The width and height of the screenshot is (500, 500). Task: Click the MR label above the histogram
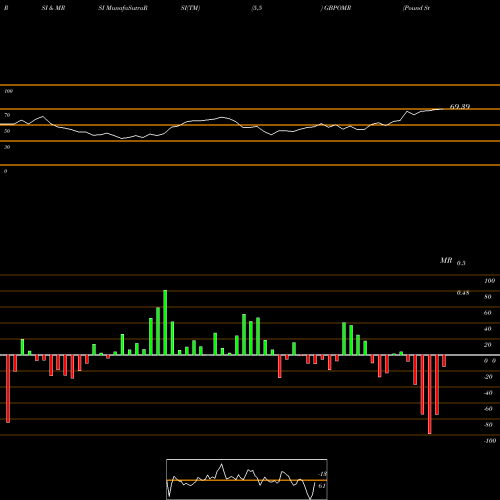pyautogui.click(x=446, y=260)
